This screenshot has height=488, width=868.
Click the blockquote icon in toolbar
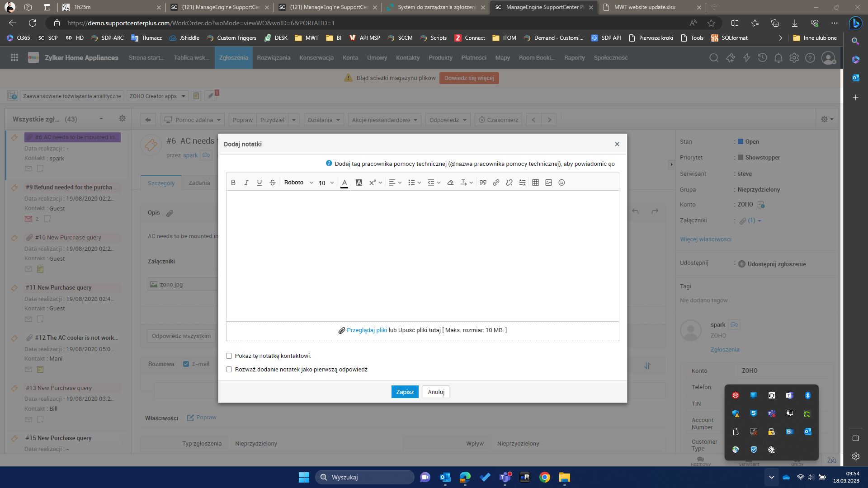pos(483,183)
